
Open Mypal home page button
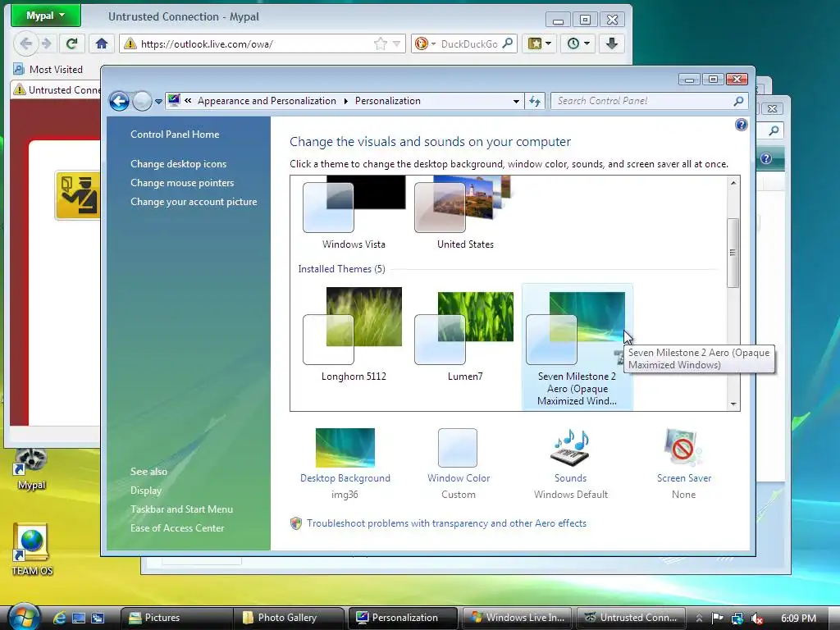(x=101, y=44)
